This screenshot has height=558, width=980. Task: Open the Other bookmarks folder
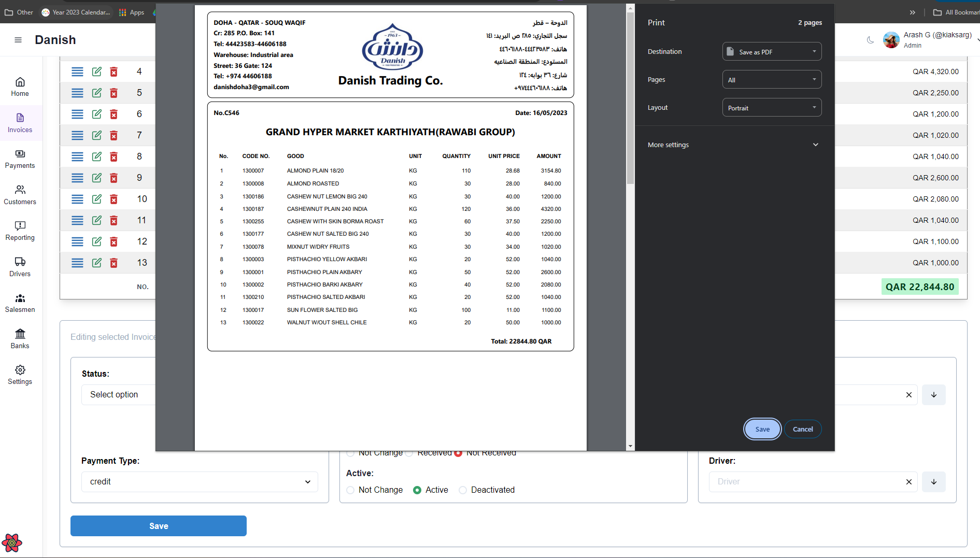[19, 12]
